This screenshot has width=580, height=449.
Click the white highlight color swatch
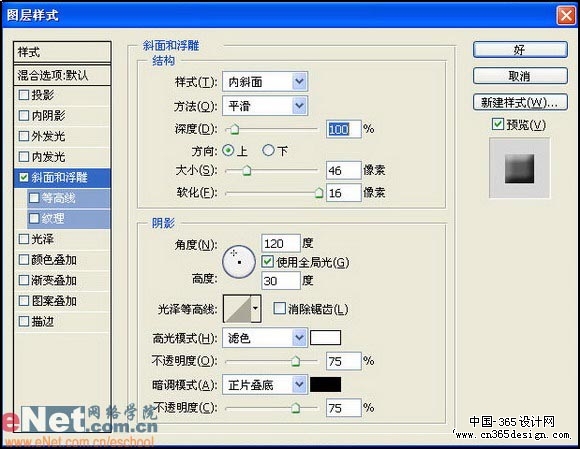326,338
